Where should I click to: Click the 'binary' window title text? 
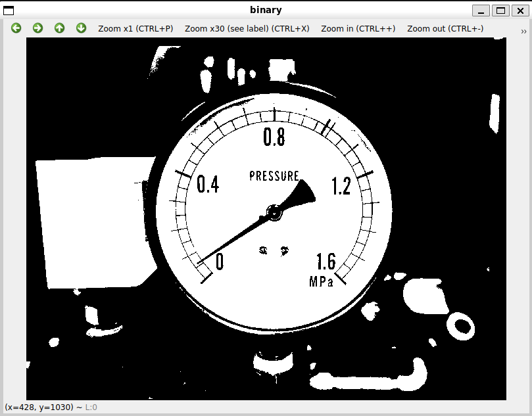[x=266, y=10]
